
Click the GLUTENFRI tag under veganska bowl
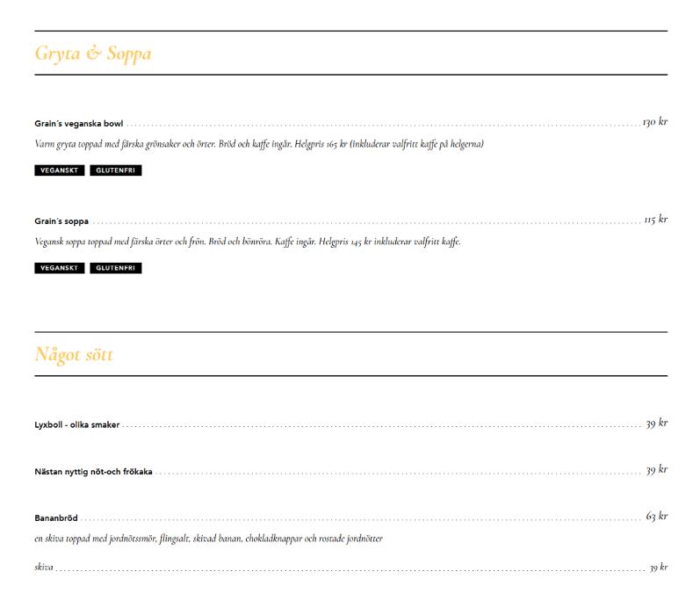116,170
